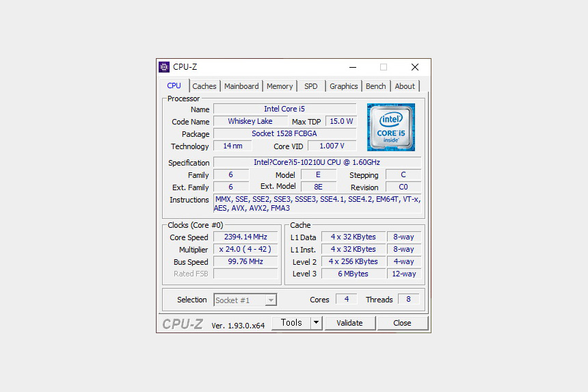
Task: Click Level 3 value 6 MBytes
Action: (353, 274)
